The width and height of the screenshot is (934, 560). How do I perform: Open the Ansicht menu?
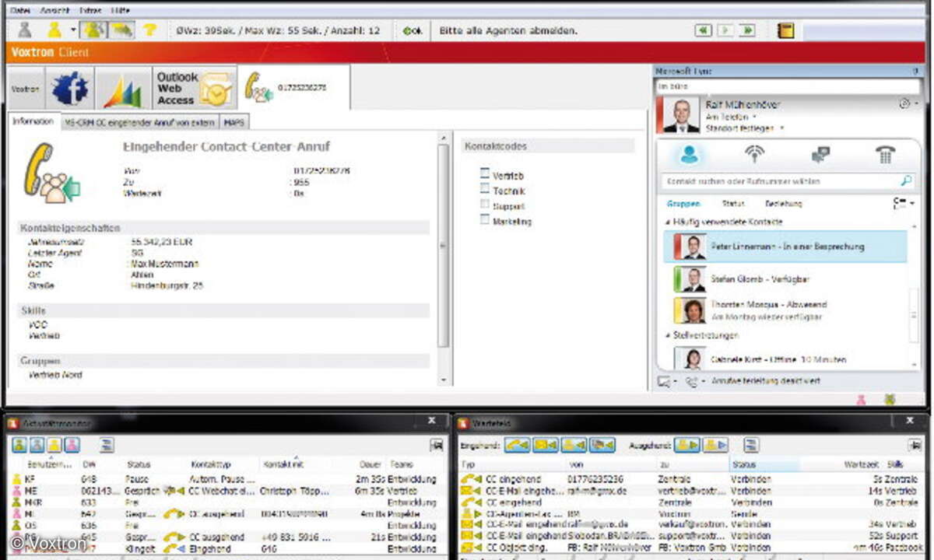[54, 10]
